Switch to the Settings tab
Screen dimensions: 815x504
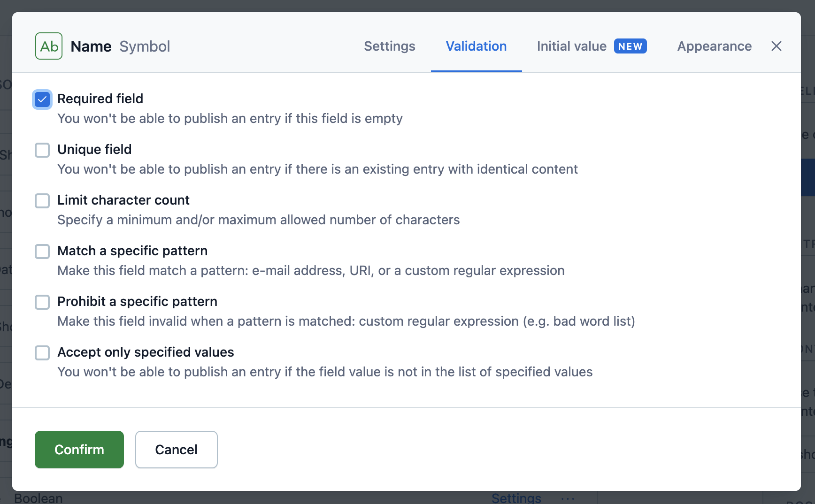[389, 46]
